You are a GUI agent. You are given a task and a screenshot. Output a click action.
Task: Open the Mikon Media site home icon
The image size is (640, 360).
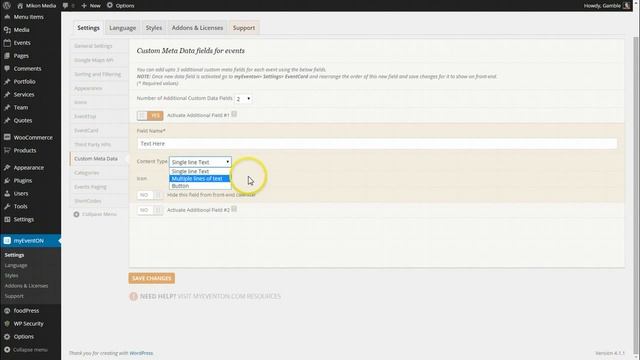click(20, 6)
